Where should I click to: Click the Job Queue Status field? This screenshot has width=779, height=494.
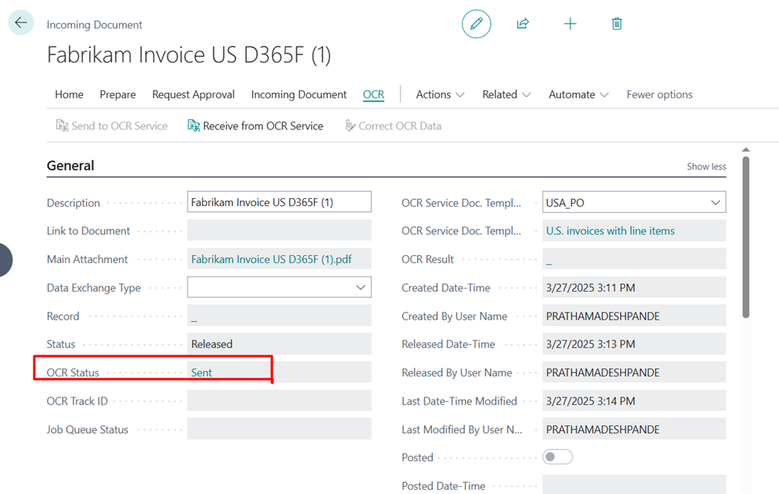coord(279,429)
